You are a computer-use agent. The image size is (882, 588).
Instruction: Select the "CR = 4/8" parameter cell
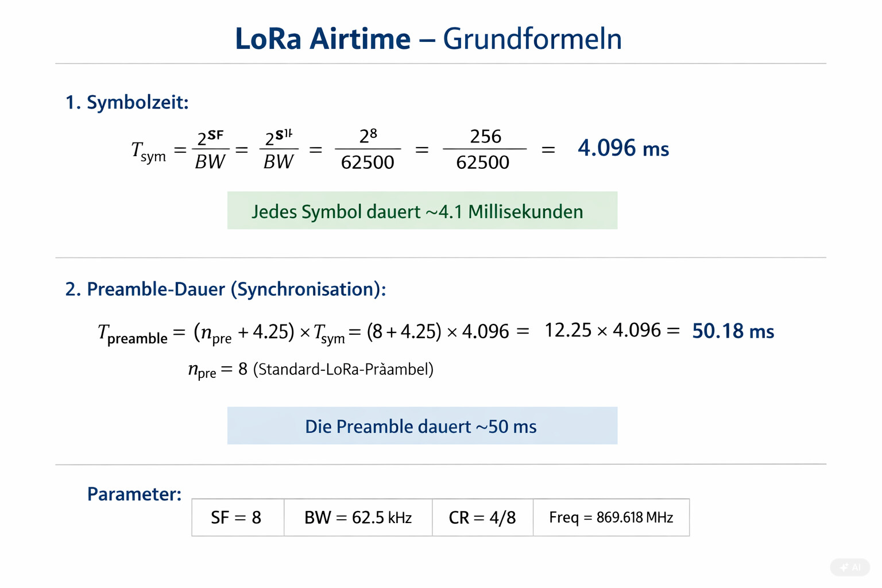coord(482,517)
